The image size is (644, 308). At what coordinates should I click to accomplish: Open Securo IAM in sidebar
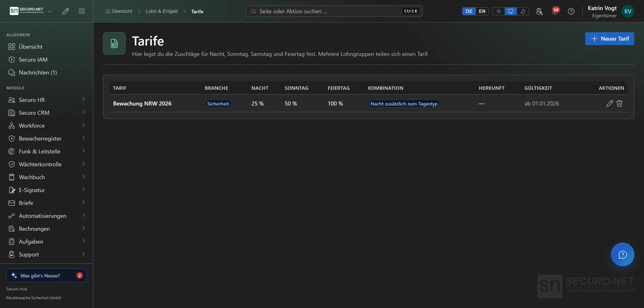(x=46, y=59)
